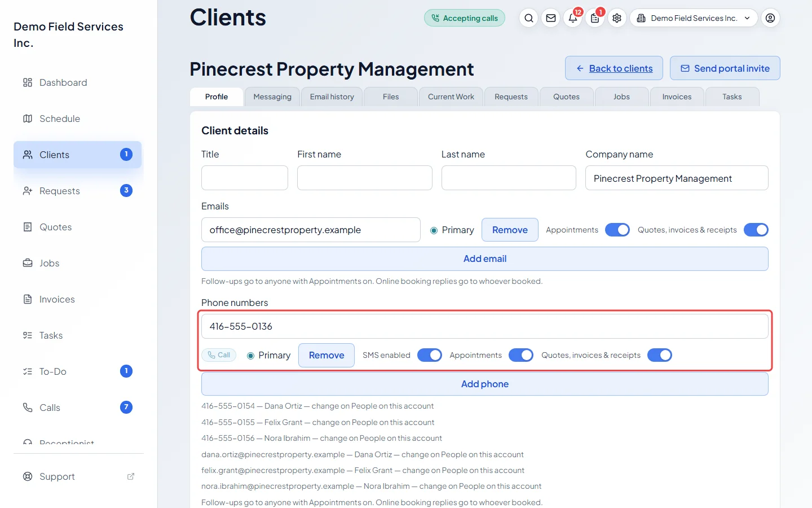
Task: Open the Demo Field Services Inc. company dropdown
Action: (694, 18)
